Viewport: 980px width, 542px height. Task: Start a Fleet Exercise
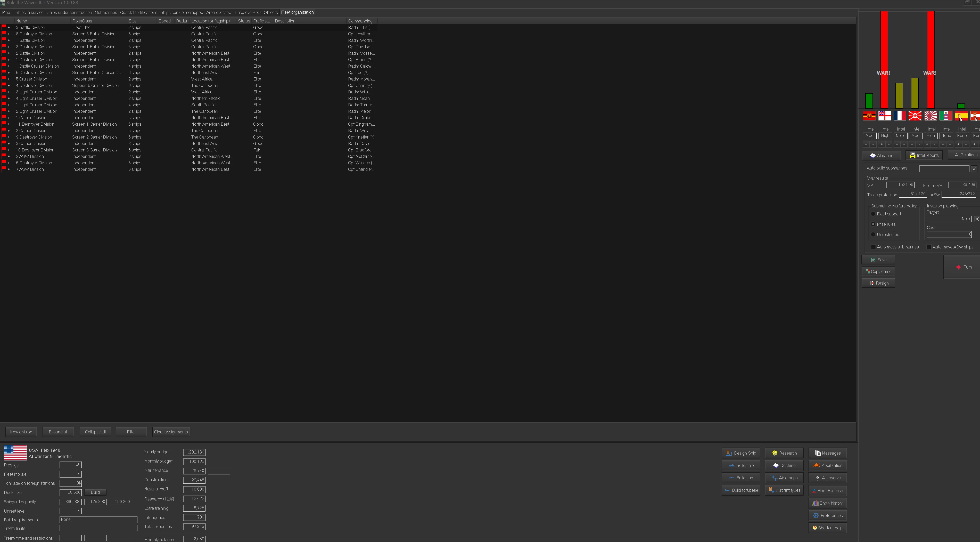827,490
